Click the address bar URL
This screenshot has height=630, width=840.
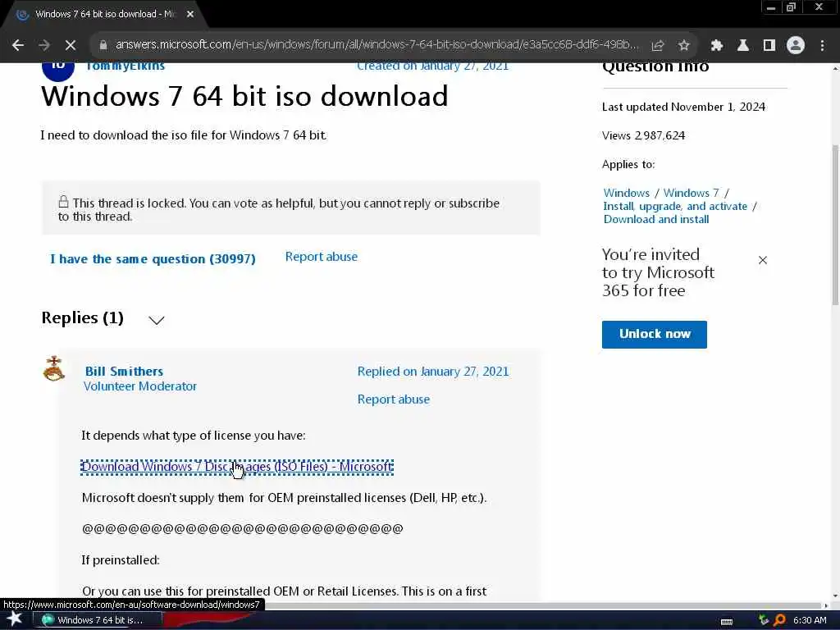(377, 44)
